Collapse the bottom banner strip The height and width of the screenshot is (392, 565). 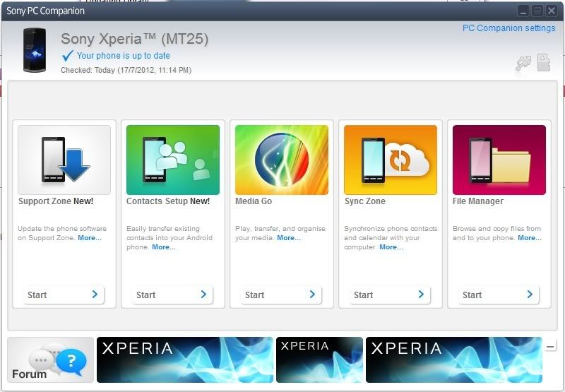[551, 346]
